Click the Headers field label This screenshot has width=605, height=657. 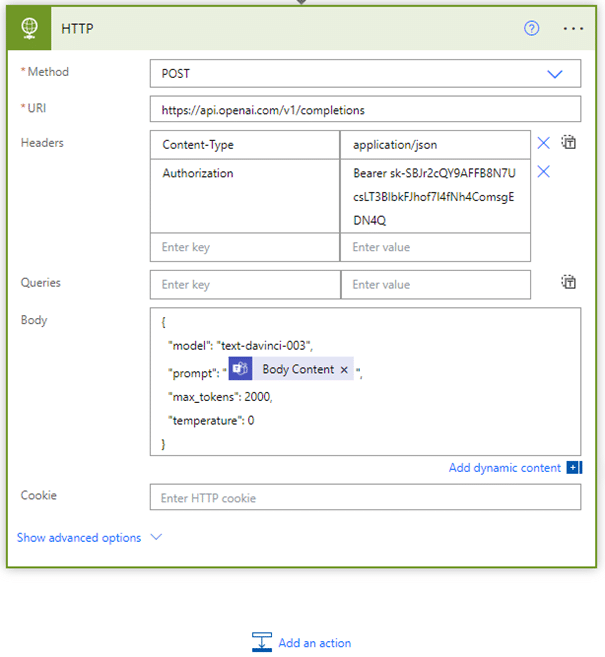coord(42,143)
